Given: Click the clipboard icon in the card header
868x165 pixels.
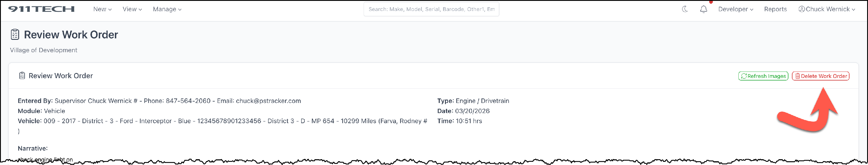Looking at the screenshot, I should 22,76.
